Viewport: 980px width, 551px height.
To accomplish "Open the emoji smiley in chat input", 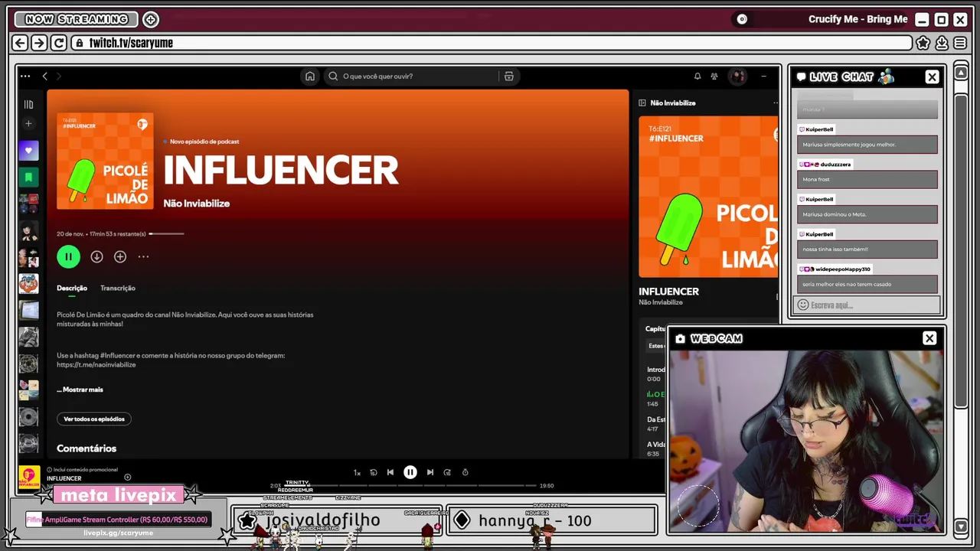I will (x=803, y=305).
